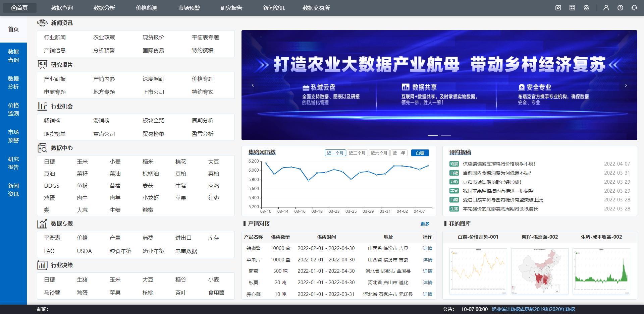Open 畅销榜 link

(x=52, y=120)
